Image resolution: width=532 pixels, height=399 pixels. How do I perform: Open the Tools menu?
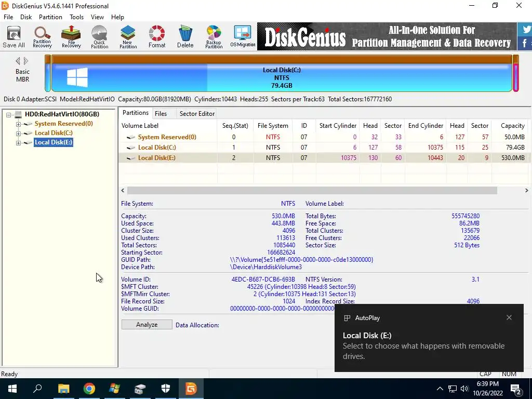click(x=77, y=17)
